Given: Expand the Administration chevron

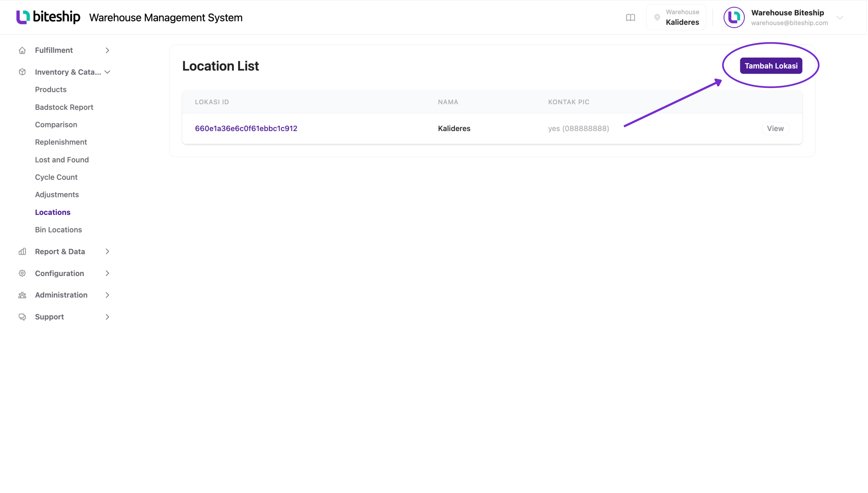Looking at the screenshot, I should [107, 295].
